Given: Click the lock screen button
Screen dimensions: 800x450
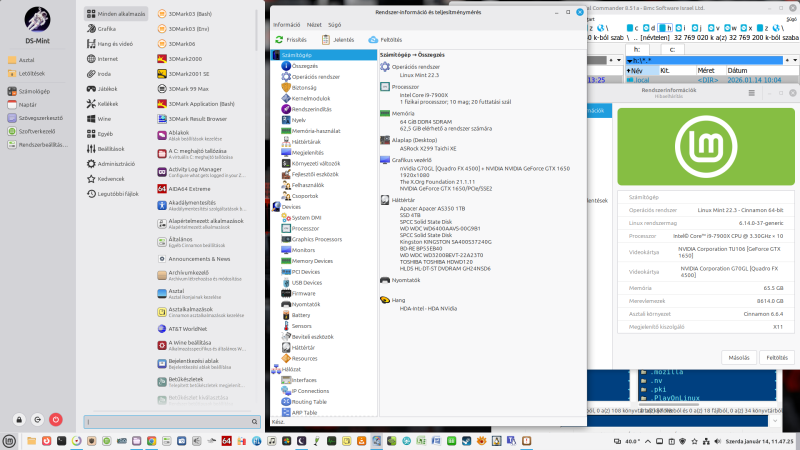Looking at the screenshot, I should (x=19, y=420).
